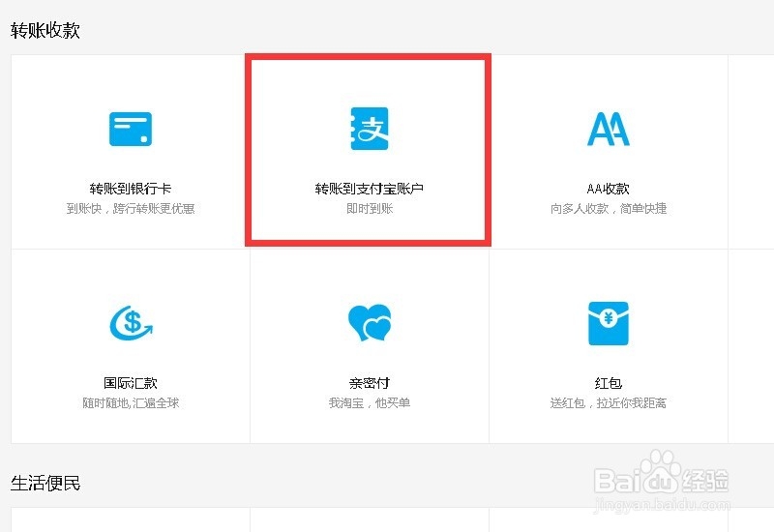Click the 转账收款 section heading
774x532 pixels.
[45, 31]
